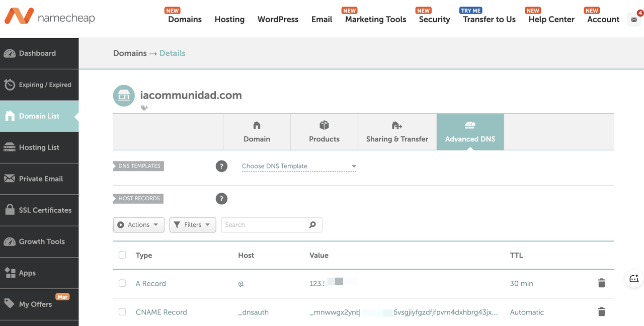Screen dimensions: 644x326
Task: Switch to the Products tab
Action: 324,132
